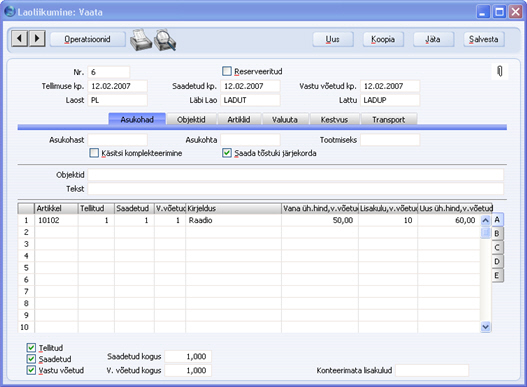The height and width of the screenshot is (387, 527).
Task: Switch to the Artiklid tab
Action: (x=239, y=119)
